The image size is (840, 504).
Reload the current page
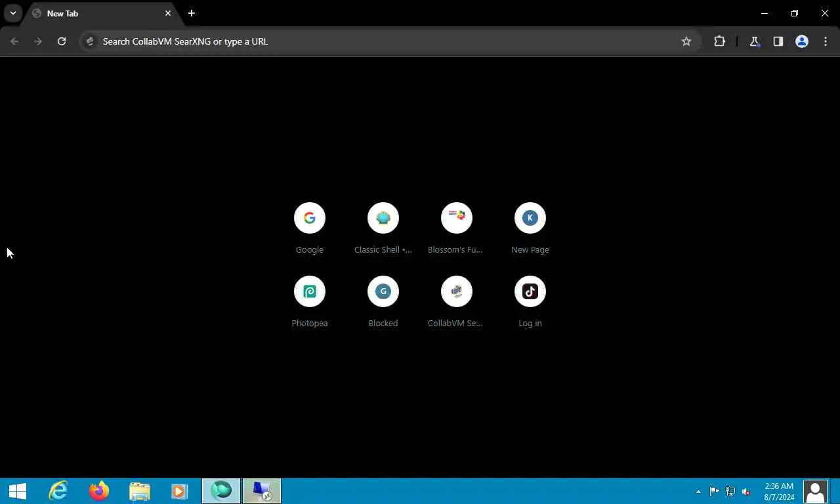point(62,41)
